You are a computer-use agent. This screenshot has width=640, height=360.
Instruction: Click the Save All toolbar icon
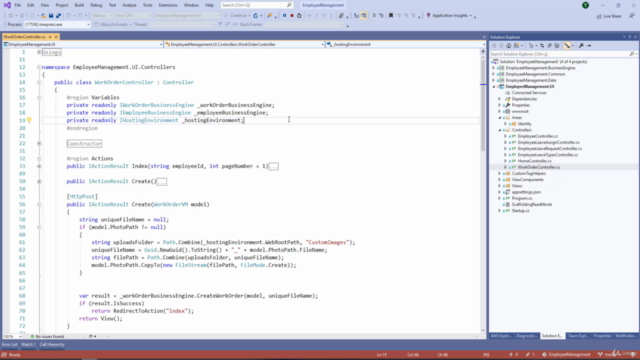(58, 16)
